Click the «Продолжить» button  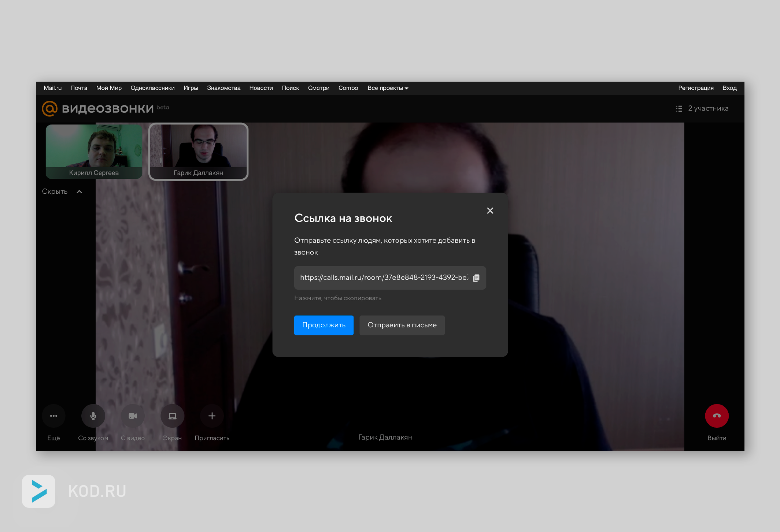(324, 325)
